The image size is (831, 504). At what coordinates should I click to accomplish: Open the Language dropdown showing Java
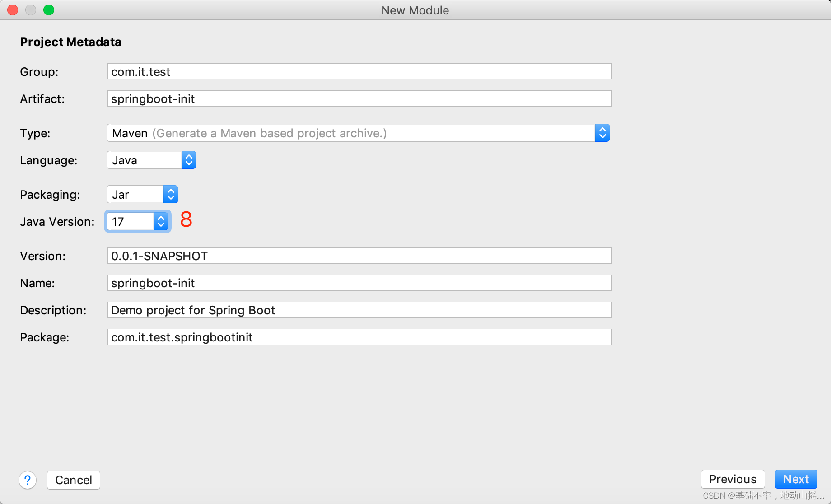pos(152,160)
